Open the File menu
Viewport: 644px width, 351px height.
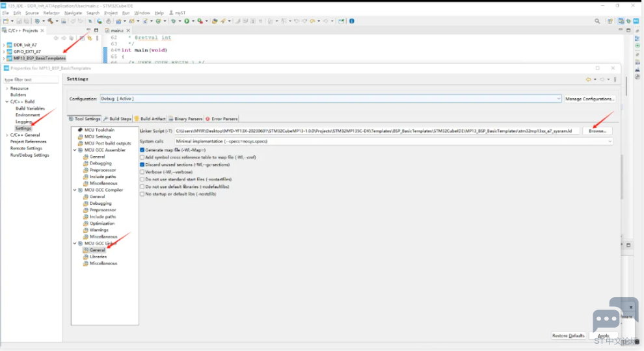tap(5, 13)
